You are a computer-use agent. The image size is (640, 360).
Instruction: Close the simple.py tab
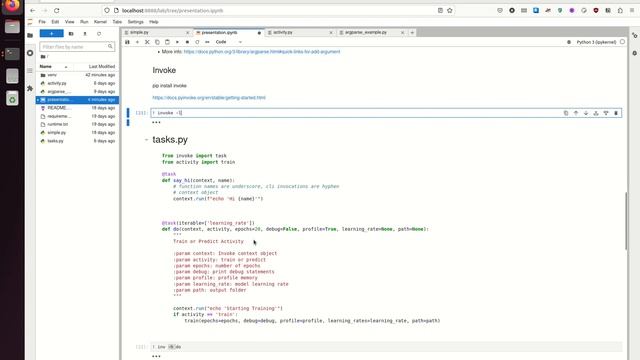click(188, 32)
